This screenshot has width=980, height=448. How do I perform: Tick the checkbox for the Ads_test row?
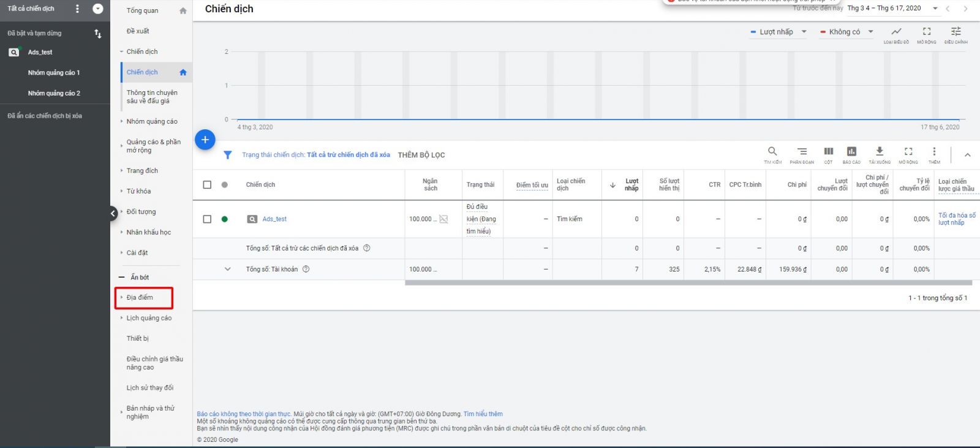(207, 219)
